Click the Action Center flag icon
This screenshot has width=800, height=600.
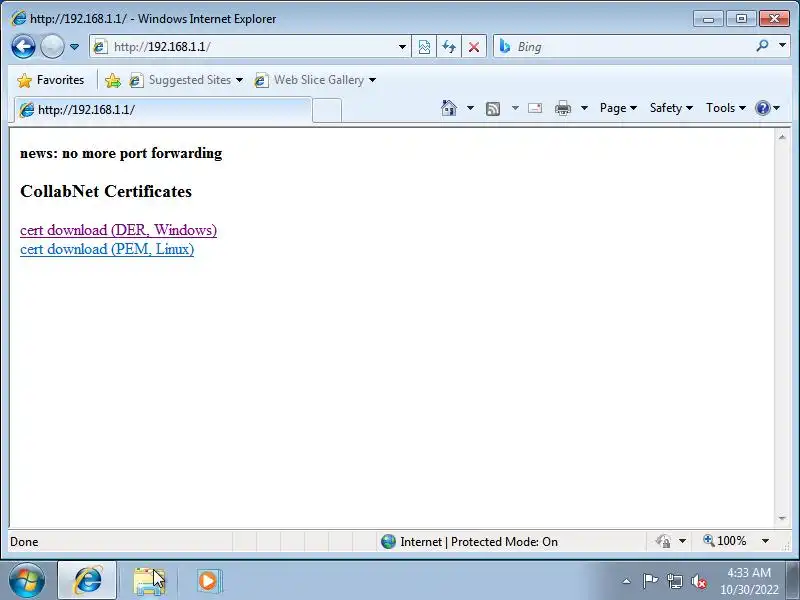point(650,581)
